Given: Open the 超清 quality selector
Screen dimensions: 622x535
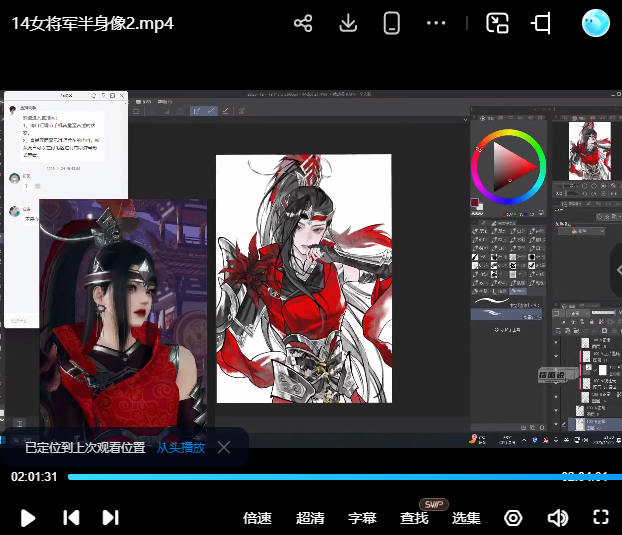Looking at the screenshot, I should 310,518.
